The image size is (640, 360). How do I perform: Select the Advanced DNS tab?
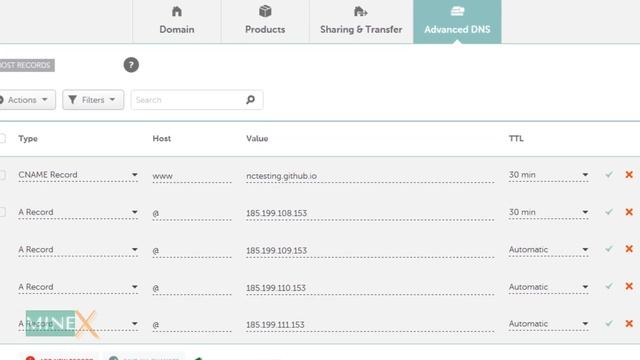tap(457, 21)
